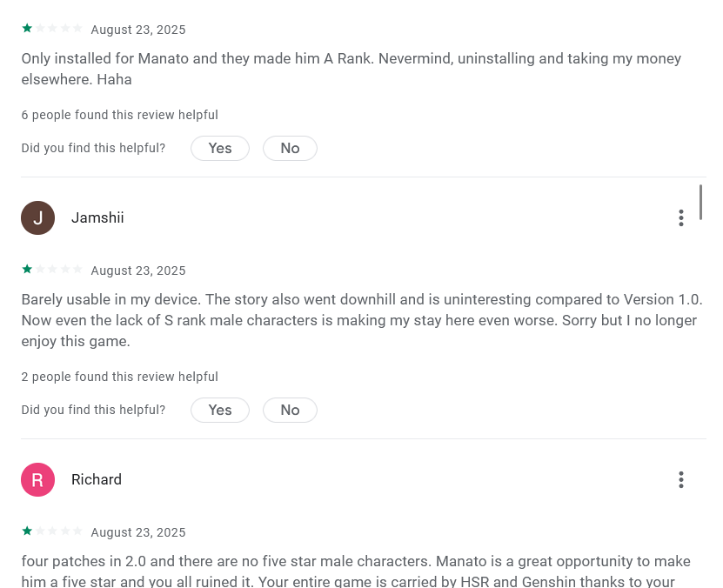The width and height of the screenshot is (723, 588).
Task: Click the star rating on the Manato A Rank review
Action: [x=52, y=29]
